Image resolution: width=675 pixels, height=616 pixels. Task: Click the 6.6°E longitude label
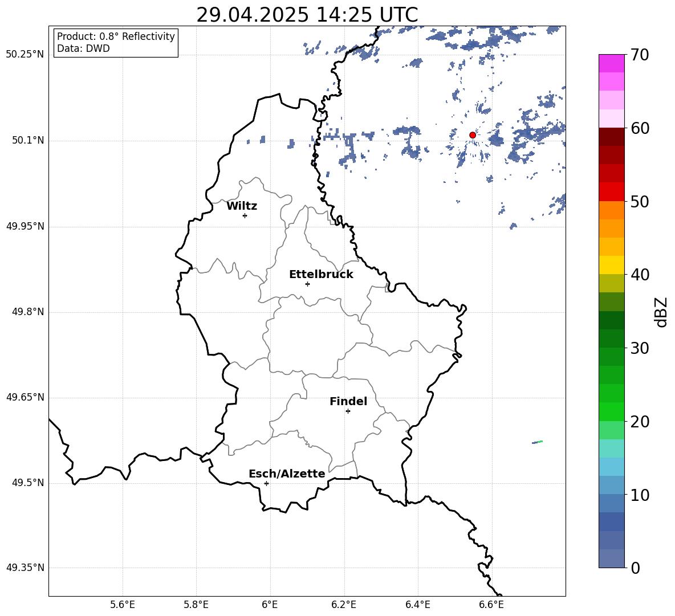(491, 605)
